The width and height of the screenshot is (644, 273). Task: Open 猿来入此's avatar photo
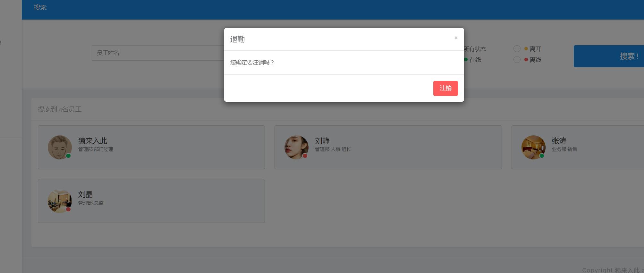[60, 147]
